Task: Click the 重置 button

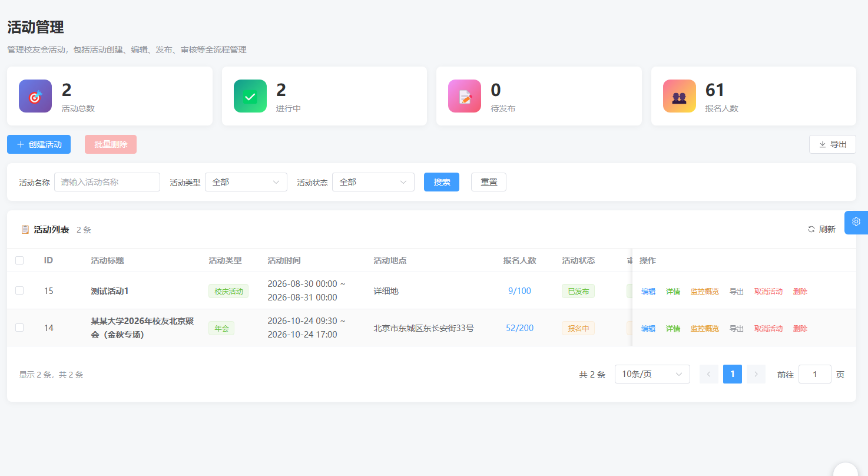Action: pyautogui.click(x=489, y=182)
